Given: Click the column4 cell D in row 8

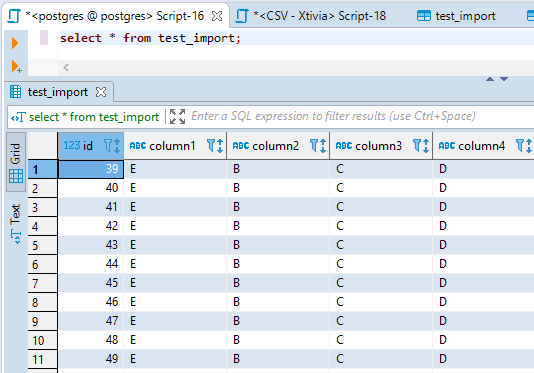Looking at the screenshot, I should pyautogui.click(x=483, y=302).
